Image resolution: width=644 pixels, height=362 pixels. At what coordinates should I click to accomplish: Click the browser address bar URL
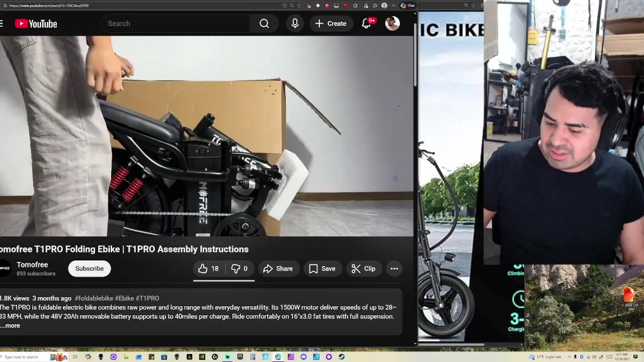coord(49,6)
